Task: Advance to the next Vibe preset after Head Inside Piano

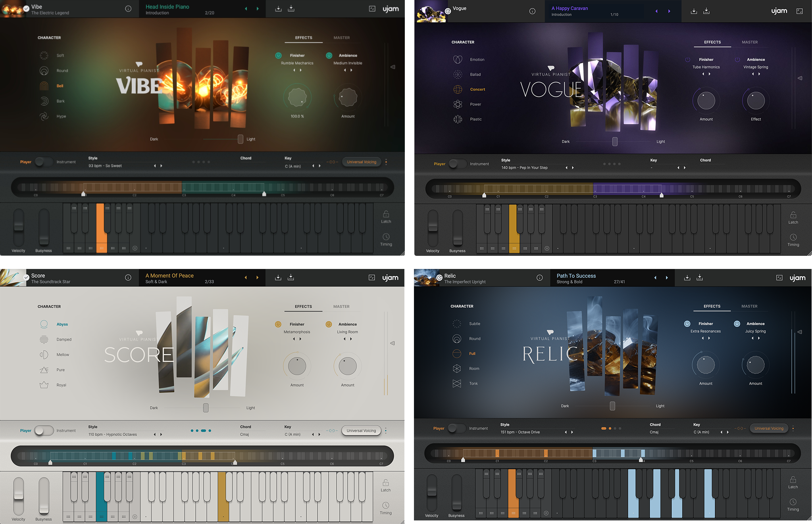Action: tap(257, 8)
